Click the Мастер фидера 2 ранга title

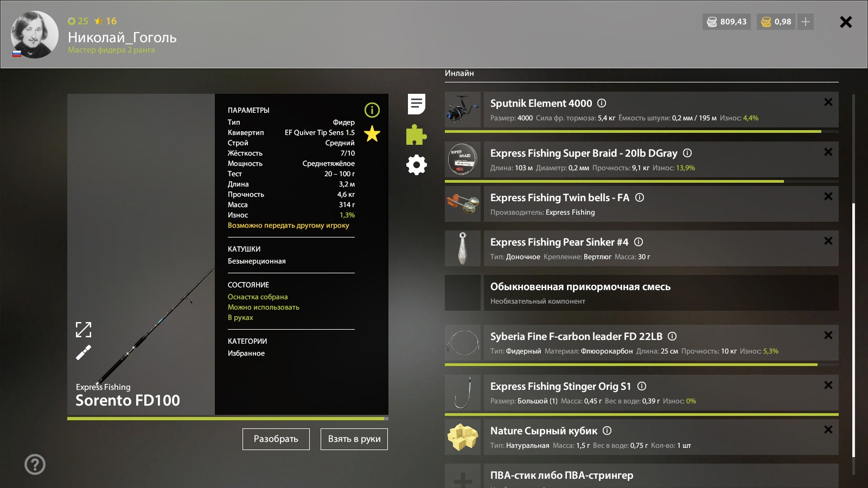tap(111, 50)
